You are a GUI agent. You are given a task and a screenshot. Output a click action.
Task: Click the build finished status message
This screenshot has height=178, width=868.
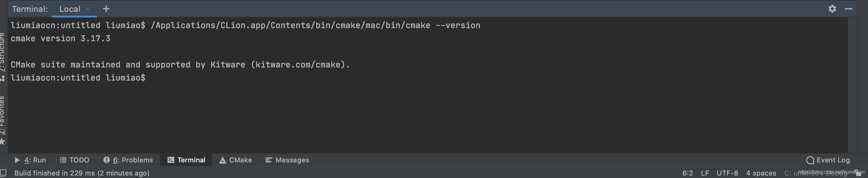pos(82,173)
